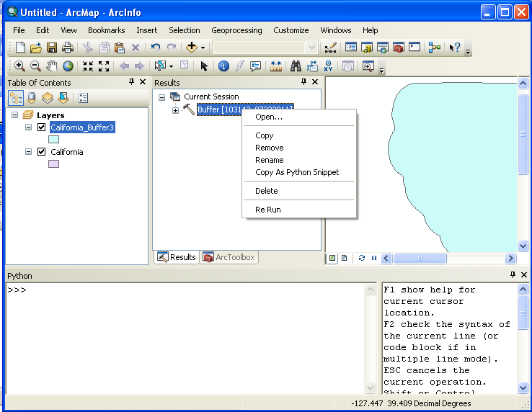Viewport: 532px width, 412px height.
Task: Toggle visibility of the California layer
Action: click(x=42, y=152)
